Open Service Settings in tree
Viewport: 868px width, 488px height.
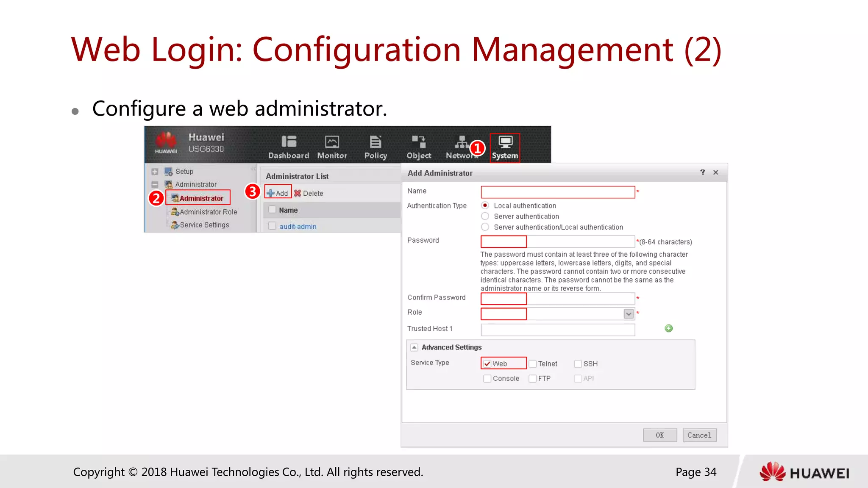pos(200,225)
